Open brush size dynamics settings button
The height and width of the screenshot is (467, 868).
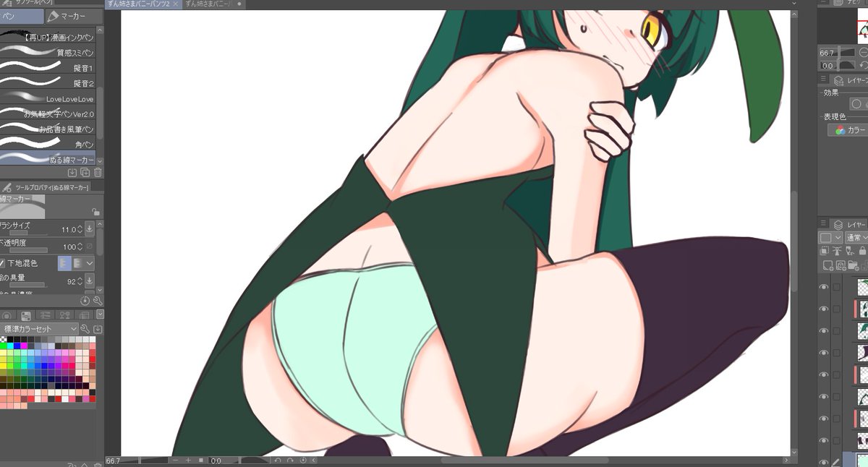tap(90, 229)
